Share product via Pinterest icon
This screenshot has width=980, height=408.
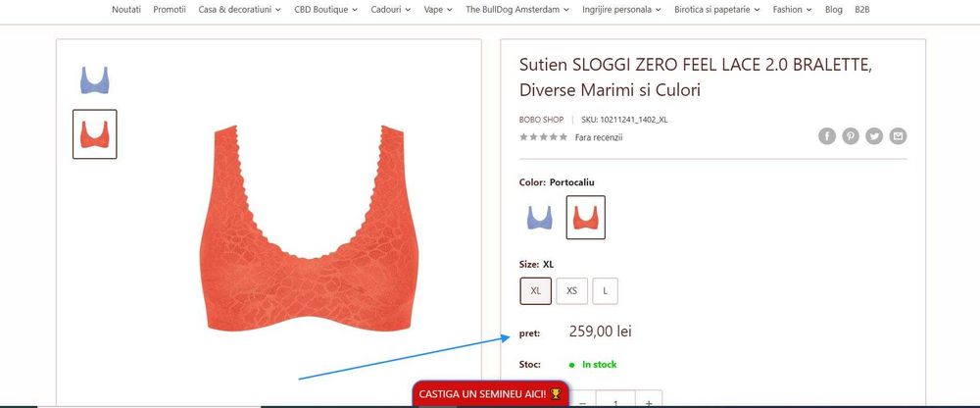coord(851,136)
